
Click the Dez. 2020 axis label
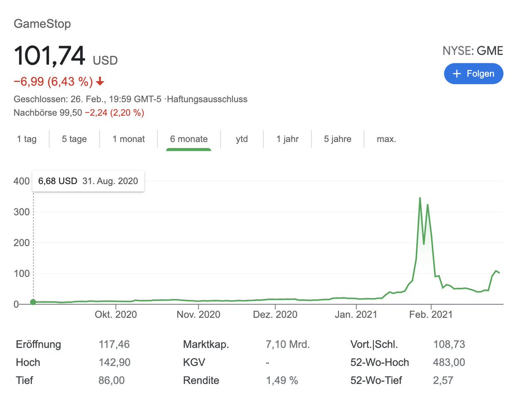tap(276, 314)
